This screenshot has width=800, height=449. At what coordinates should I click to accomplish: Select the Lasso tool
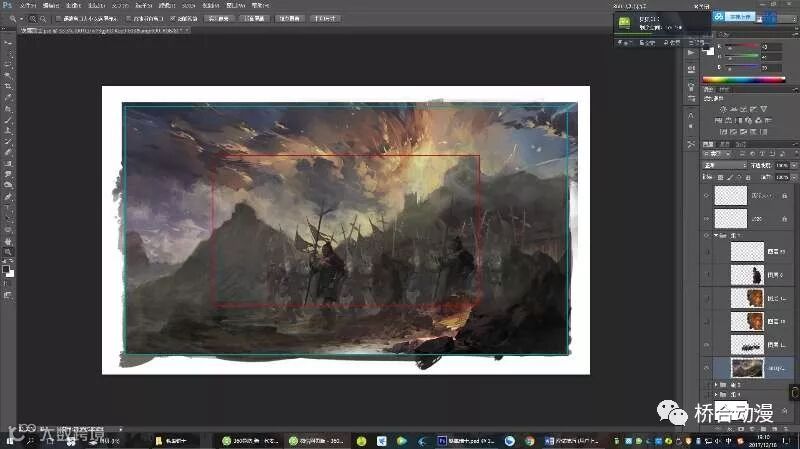[x=8, y=65]
